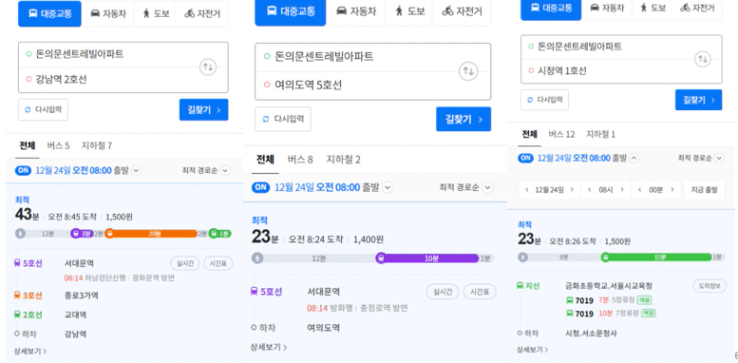
Task: Open 지하철 2 tab in 여의도역 panel
Action: tap(344, 160)
